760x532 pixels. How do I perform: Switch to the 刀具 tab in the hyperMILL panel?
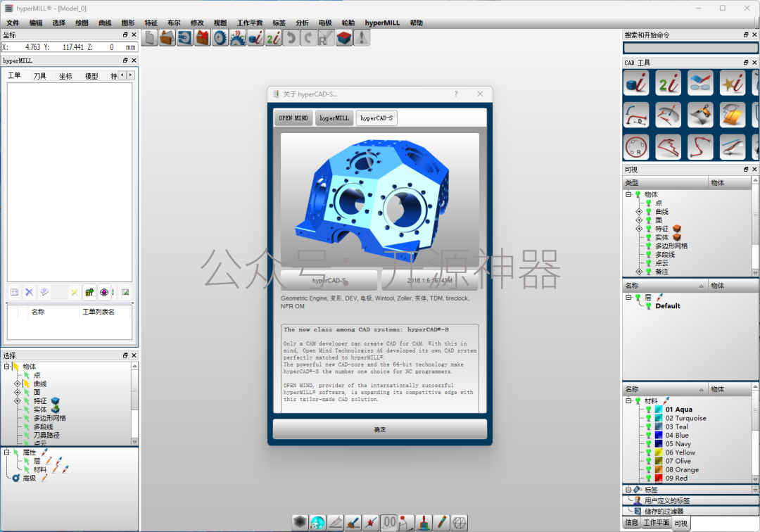tap(39, 76)
